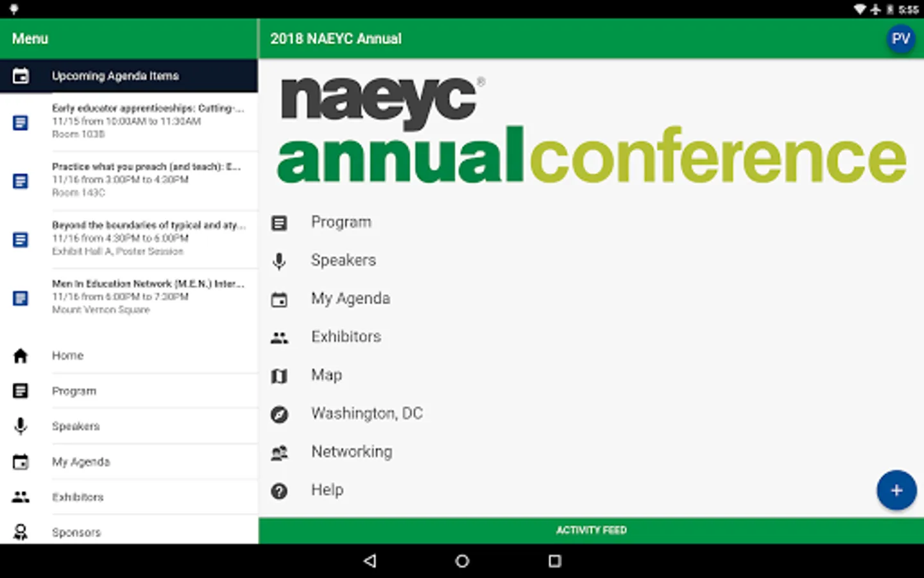
Task: Click the Networking icon
Action: pyautogui.click(x=279, y=453)
